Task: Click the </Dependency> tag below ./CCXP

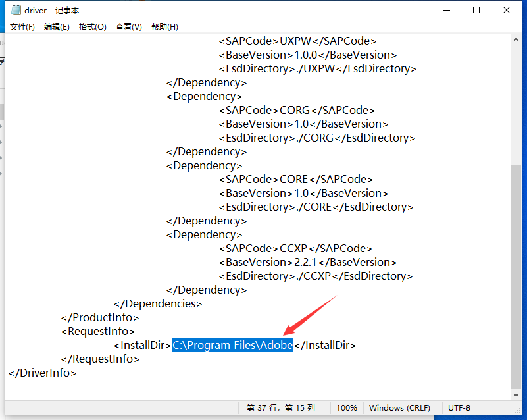Action: 207,290
